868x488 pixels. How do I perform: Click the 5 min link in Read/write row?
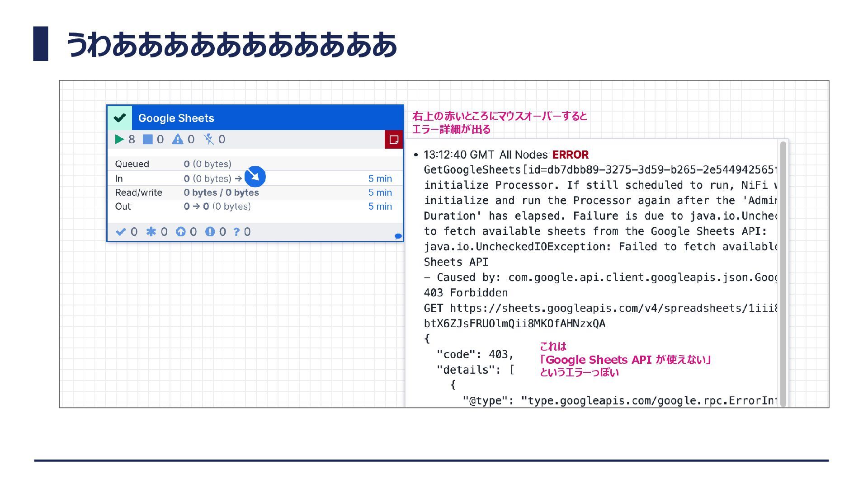(x=380, y=192)
